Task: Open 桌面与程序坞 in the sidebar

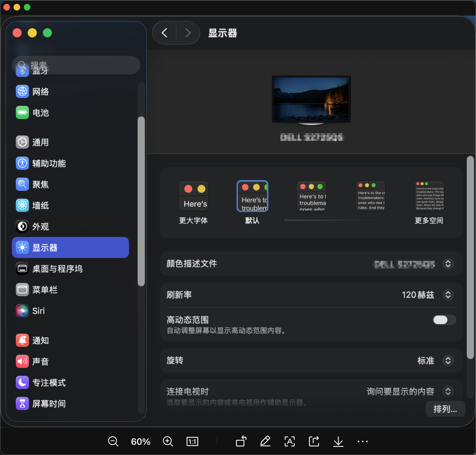Action: 57,269
